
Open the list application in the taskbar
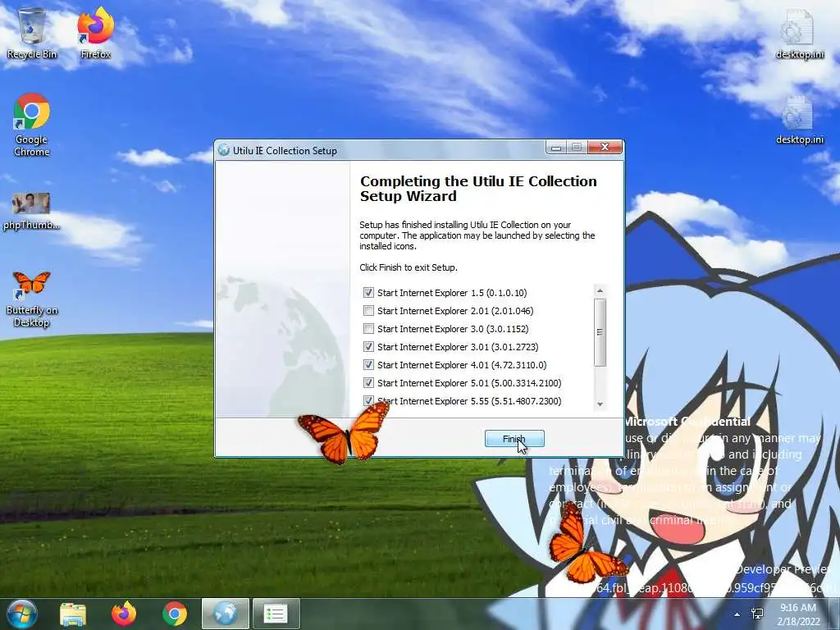point(276,614)
